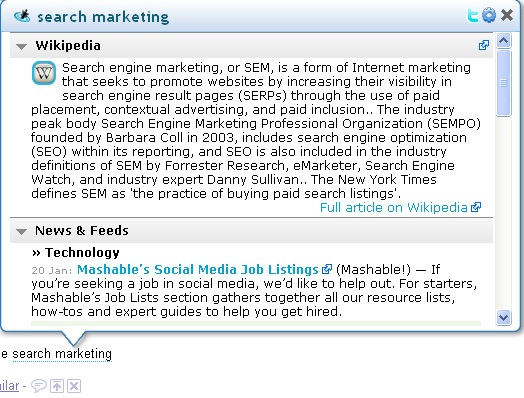Collapse the News & Feeds section triangle
This screenshot has height=398, width=524.
coord(21,232)
